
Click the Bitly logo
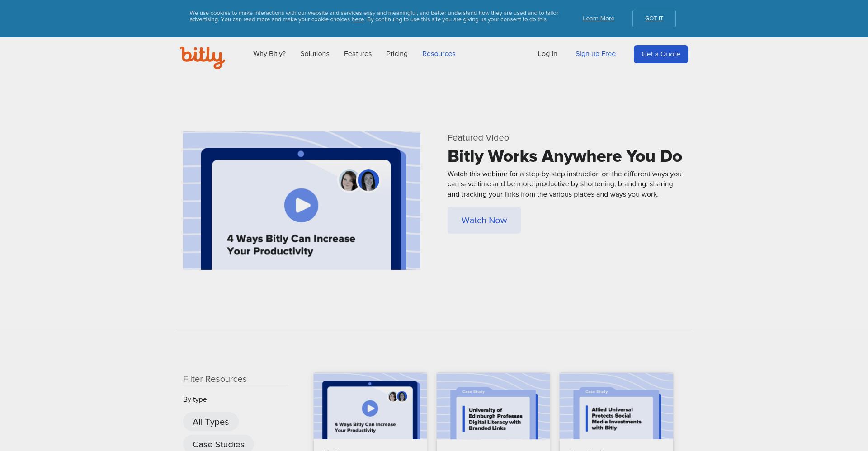(x=203, y=57)
